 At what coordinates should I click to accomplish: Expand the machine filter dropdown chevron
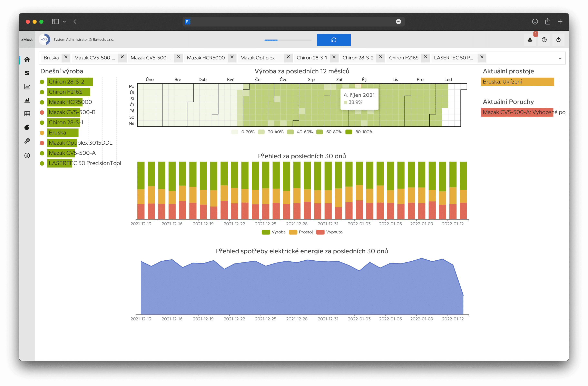pyautogui.click(x=560, y=58)
